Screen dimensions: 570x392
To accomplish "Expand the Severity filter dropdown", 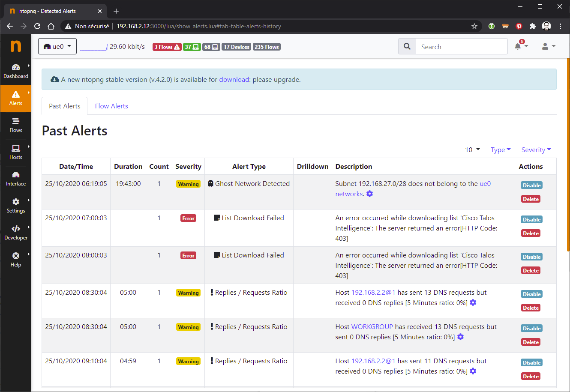I will pyautogui.click(x=536, y=150).
